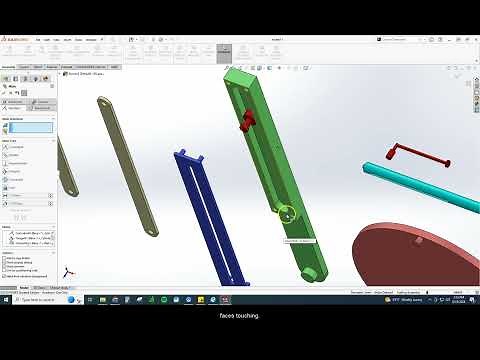Image resolution: width=480 pixels, height=360 pixels.
Task: Confirm the mate with the green checkmark
Action: coord(4,93)
